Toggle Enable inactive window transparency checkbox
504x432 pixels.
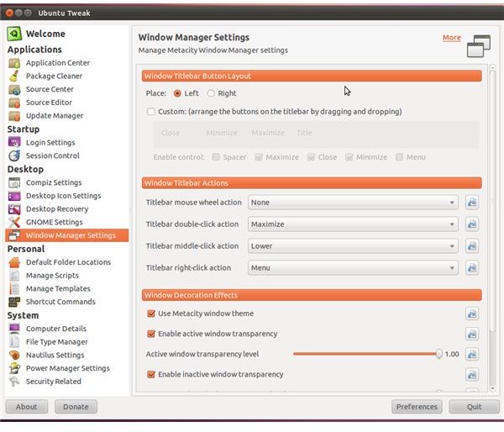click(151, 374)
